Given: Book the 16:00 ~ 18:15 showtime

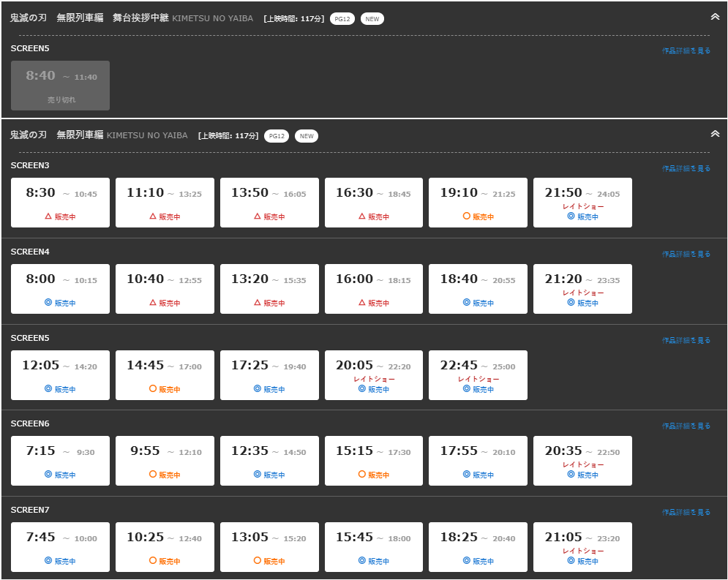Looking at the screenshot, I should (x=374, y=289).
